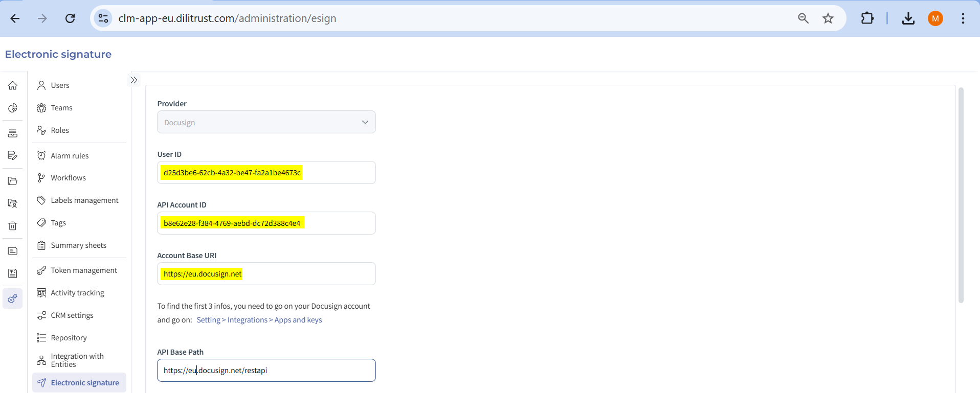Select the administration gears icon in left rail
The height and width of the screenshot is (393, 980).
(x=13, y=298)
